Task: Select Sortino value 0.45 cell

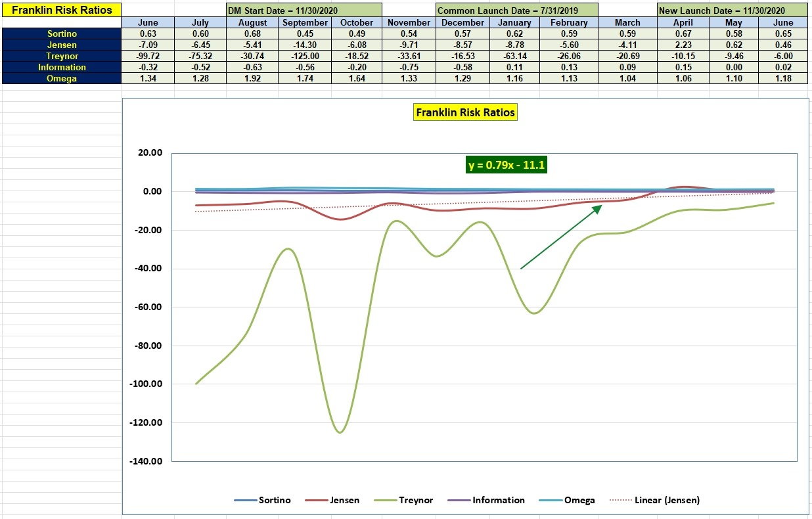Action: click(x=305, y=34)
